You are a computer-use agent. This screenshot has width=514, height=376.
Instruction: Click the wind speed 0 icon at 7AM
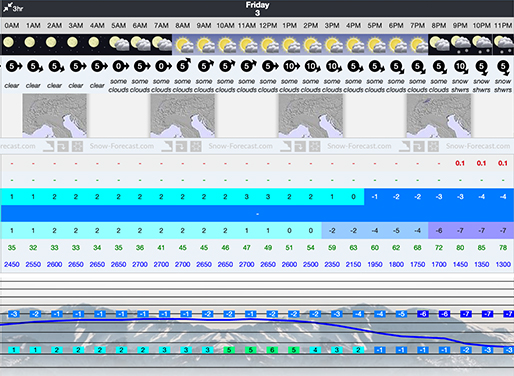[x=163, y=66]
